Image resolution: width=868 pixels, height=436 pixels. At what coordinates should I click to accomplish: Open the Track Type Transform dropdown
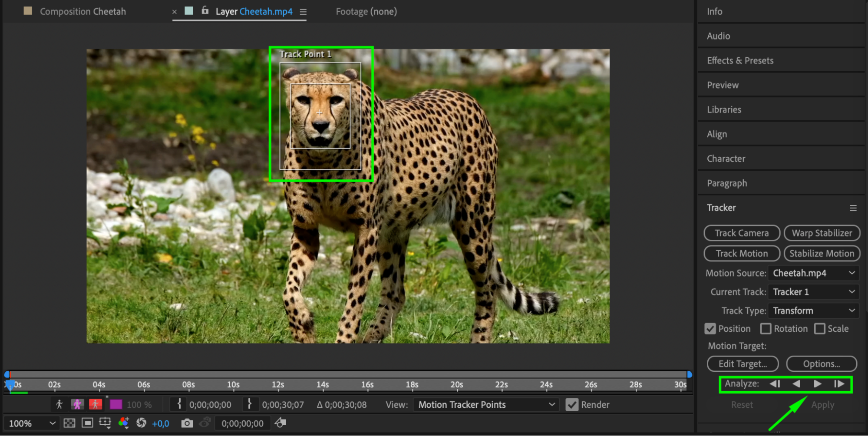coord(813,311)
